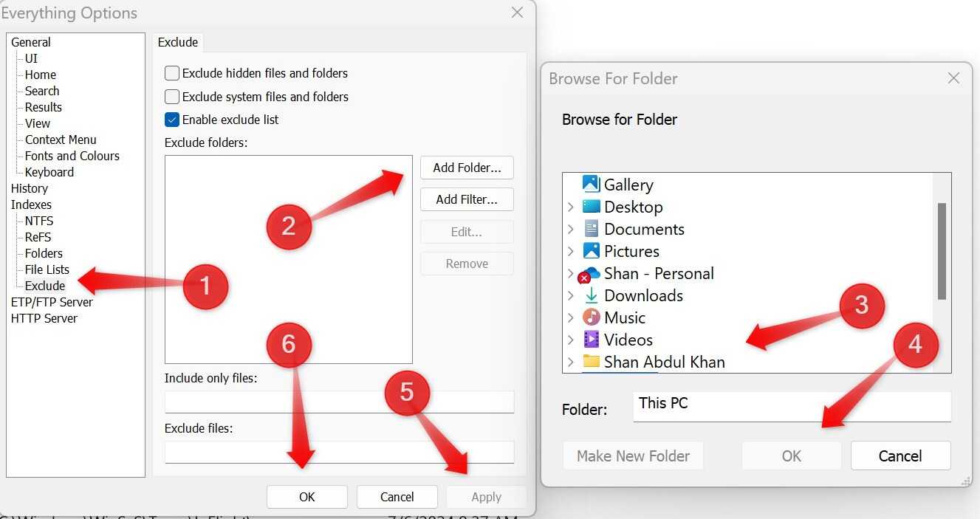Select the Gallery icon in Browse dialog
Viewport: 980px width, 519px height.
[x=592, y=184]
